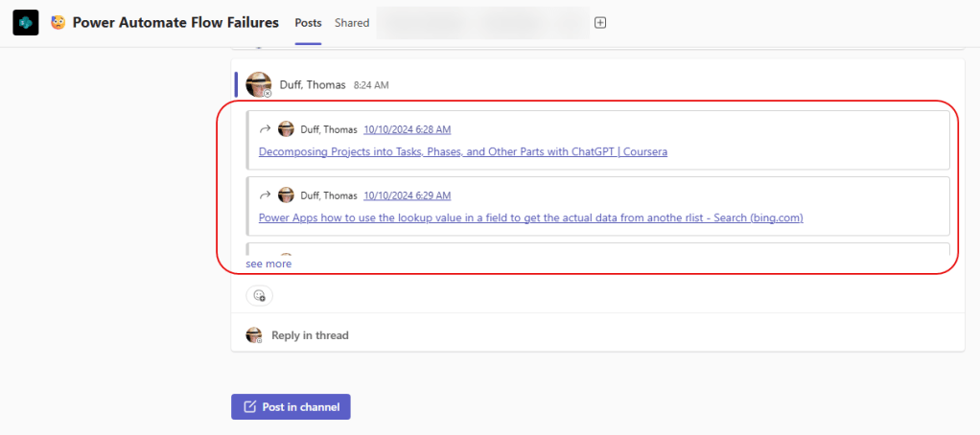Viewport: 980px width, 435px height.
Task: Click the Power Automate Flow Failures channel title
Action: (x=175, y=22)
